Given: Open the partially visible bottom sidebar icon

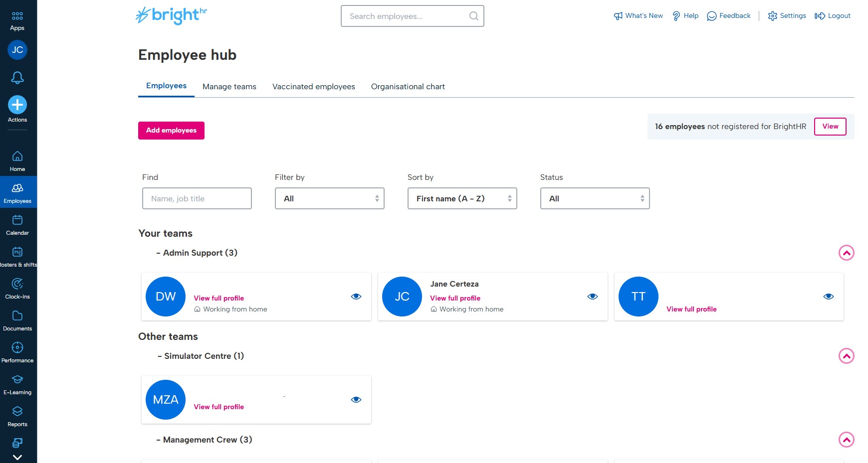Looking at the screenshot, I should 17,443.
